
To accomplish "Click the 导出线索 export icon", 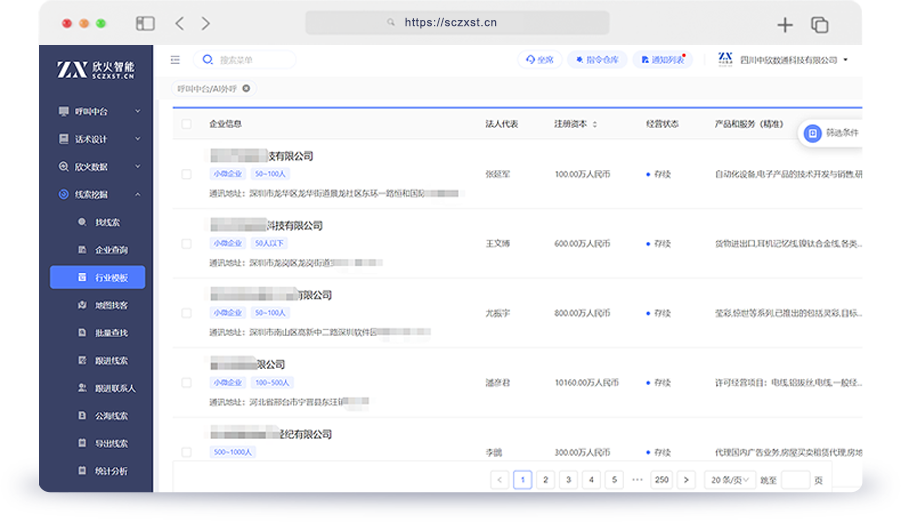I will point(82,443).
